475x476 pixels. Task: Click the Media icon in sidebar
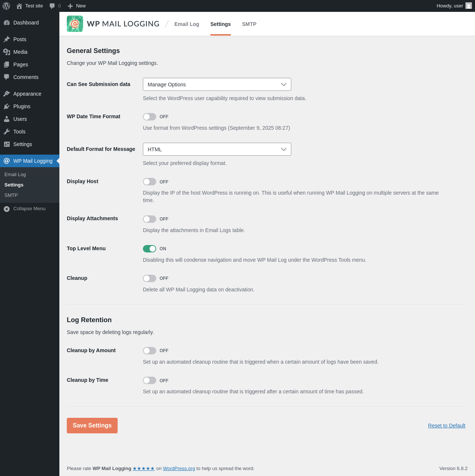[7, 52]
